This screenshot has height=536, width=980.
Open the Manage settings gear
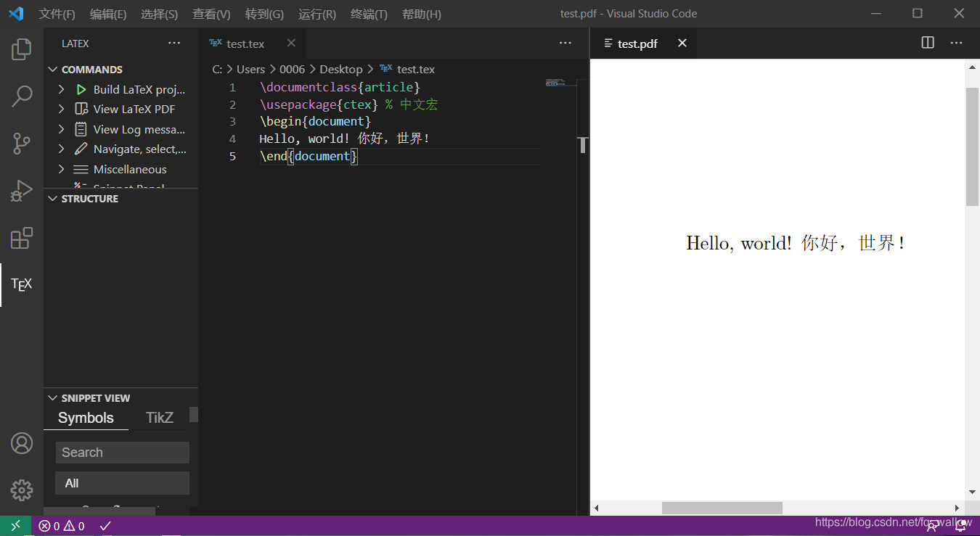pos(22,490)
